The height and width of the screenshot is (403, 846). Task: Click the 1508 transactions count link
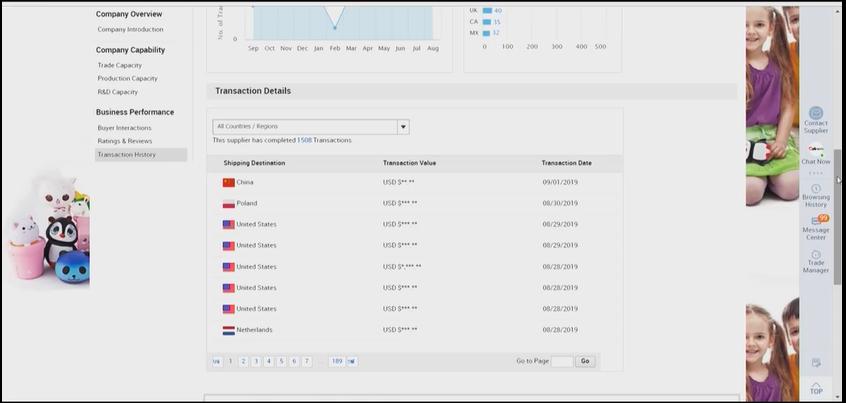(304, 140)
